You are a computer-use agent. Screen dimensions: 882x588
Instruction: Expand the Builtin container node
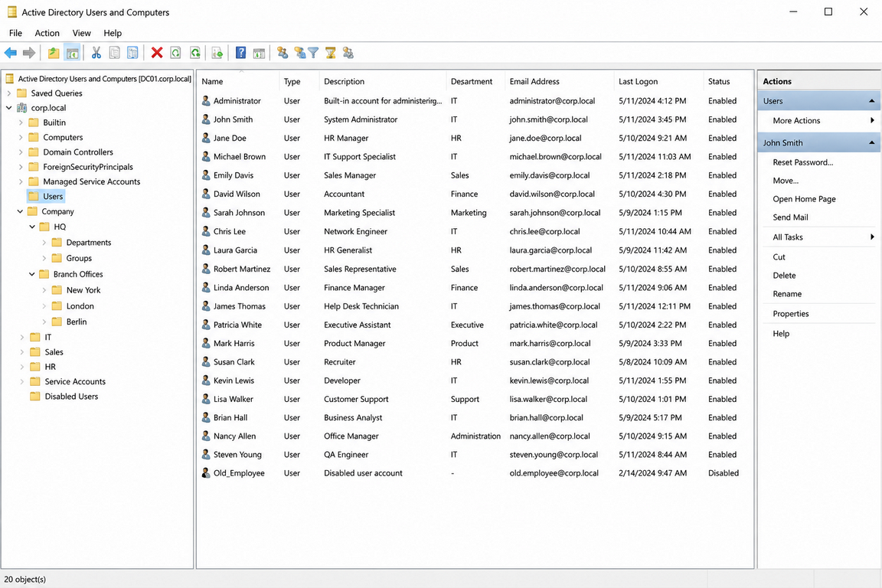(21, 122)
